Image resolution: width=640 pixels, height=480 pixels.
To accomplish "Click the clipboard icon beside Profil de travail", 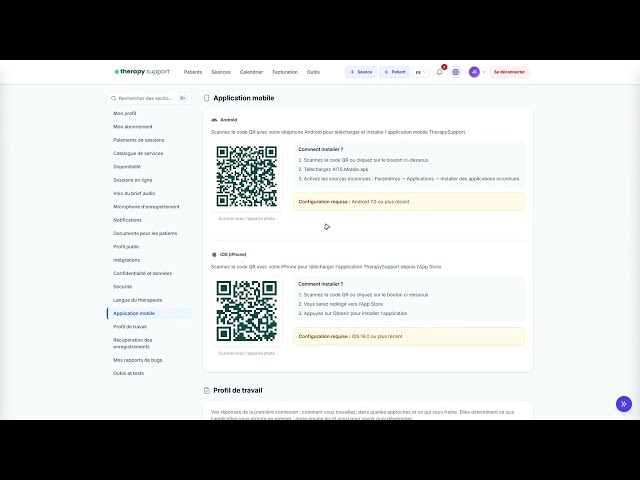I will click(x=207, y=391).
